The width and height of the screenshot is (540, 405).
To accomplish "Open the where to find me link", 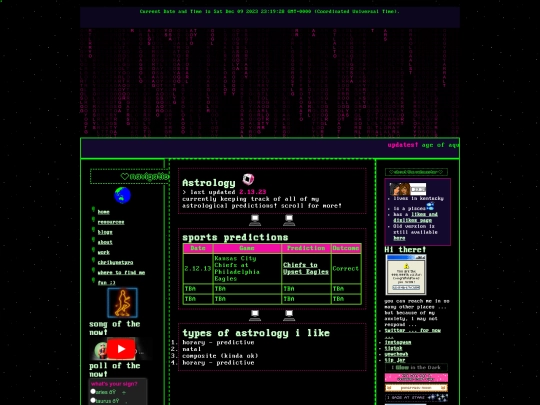I will [121, 272].
